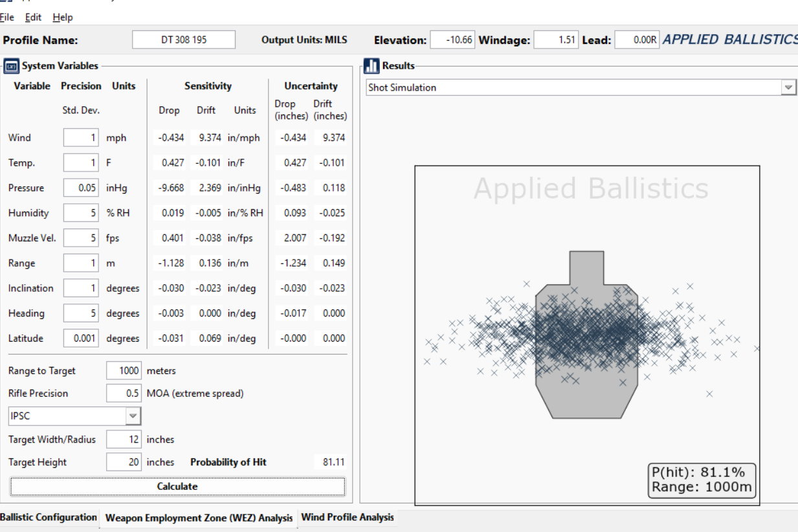This screenshot has height=532, width=798.
Task: Edit the Inclination precision field
Action: pos(81,288)
